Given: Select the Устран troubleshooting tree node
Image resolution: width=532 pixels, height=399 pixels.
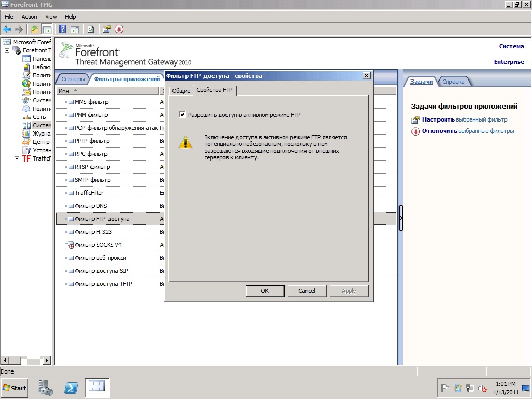Looking at the screenshot, I should click(37, 150).
